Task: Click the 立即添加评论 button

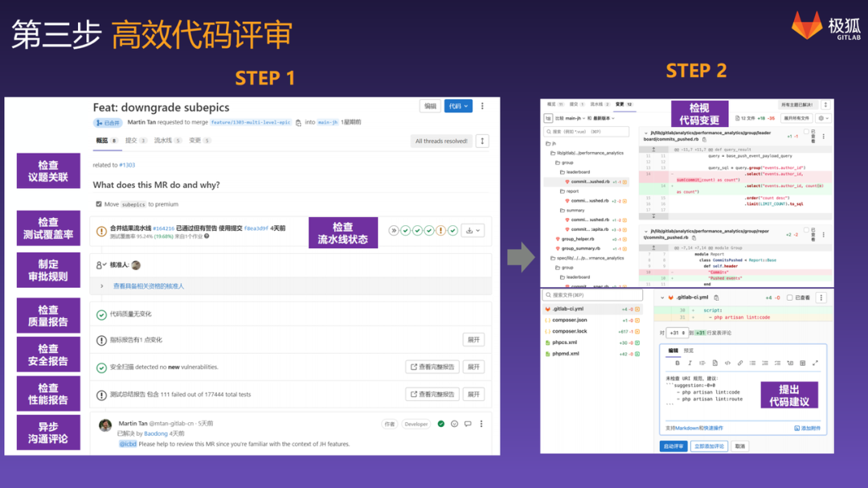Action: (709, 446)
